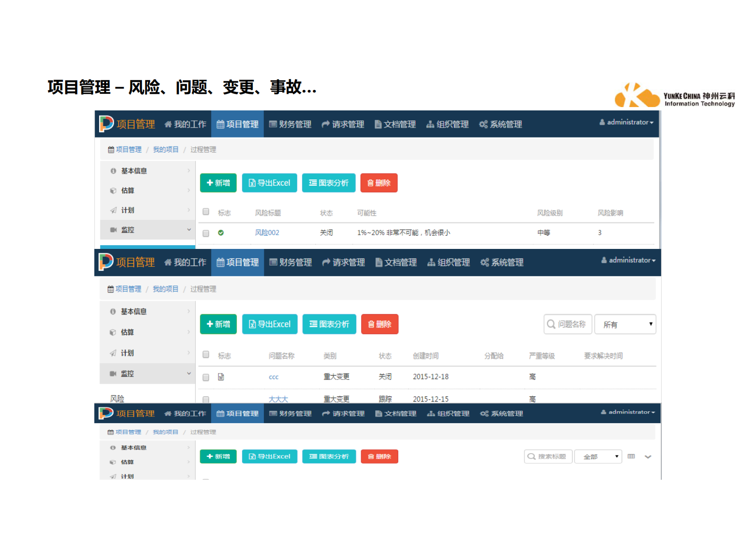Open 文档管理 menu in the top screenshot
This screenshot has height=534, width=756.
(395, 124)
